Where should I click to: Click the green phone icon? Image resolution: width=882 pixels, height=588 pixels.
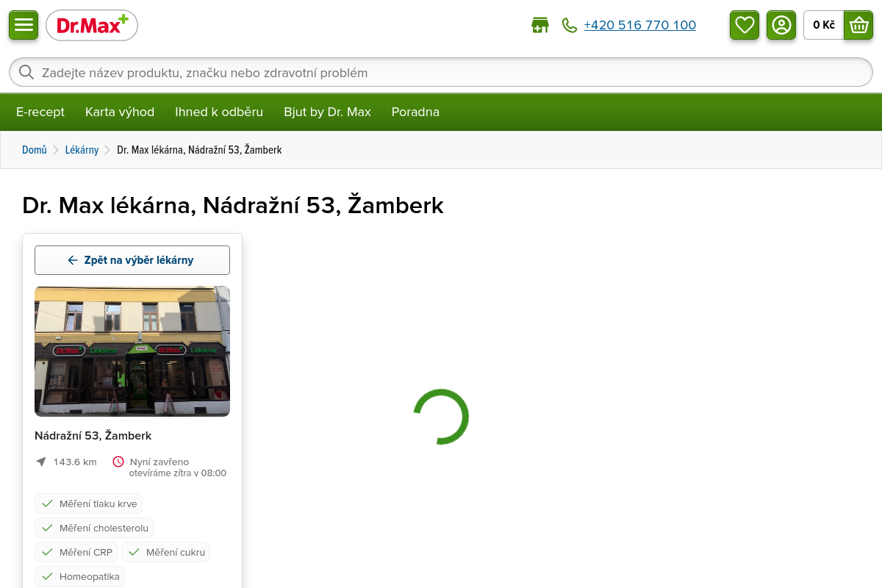[570, 26]
